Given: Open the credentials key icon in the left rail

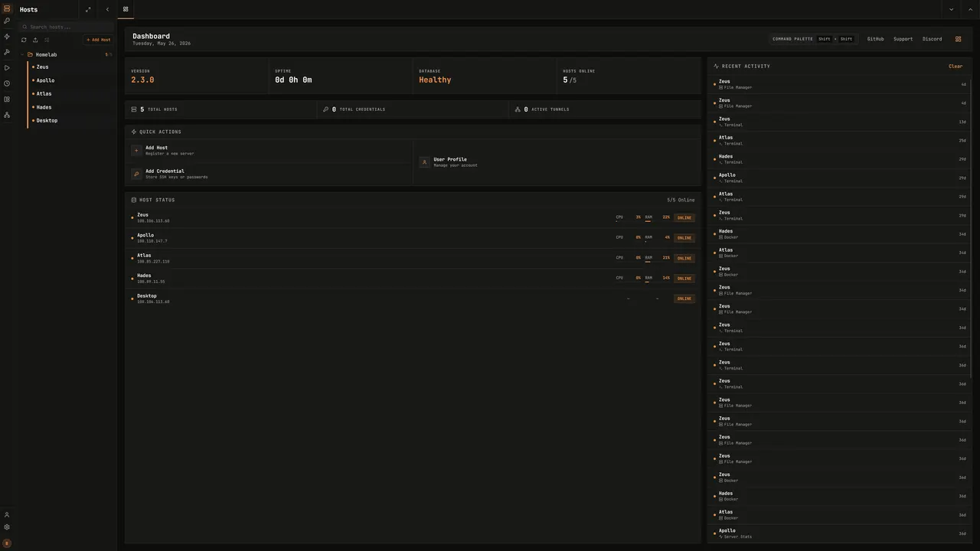Looking at the screenshot, I should click(7, 21).
